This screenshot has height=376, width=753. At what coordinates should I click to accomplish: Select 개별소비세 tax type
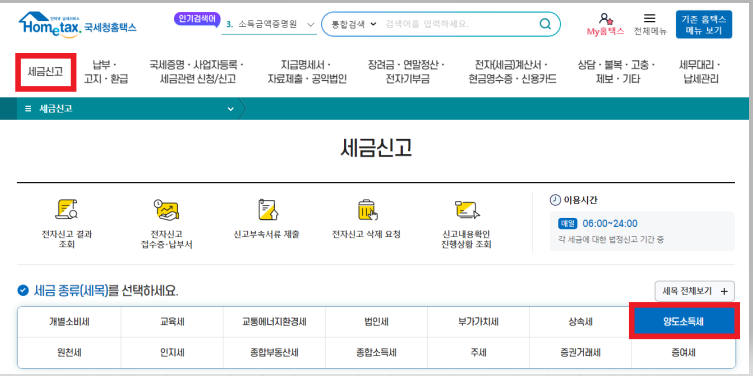click(69, 322)
